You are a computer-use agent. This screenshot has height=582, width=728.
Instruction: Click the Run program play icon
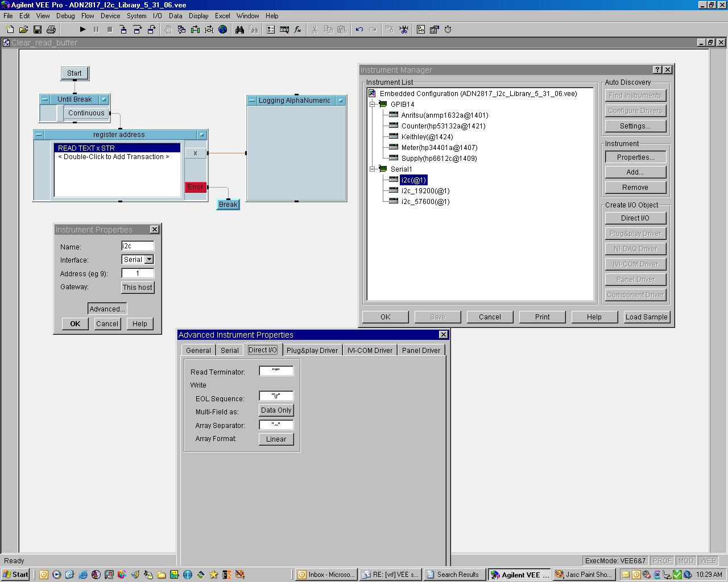click(82, 30)
